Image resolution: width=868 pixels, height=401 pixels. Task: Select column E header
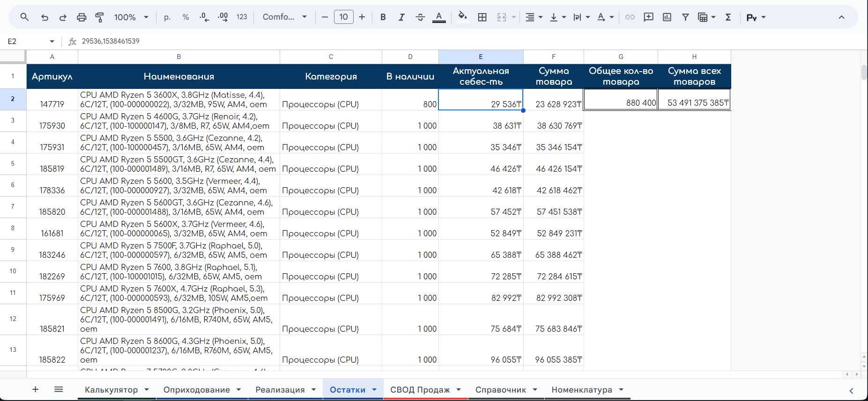click(x=481, y=57)
